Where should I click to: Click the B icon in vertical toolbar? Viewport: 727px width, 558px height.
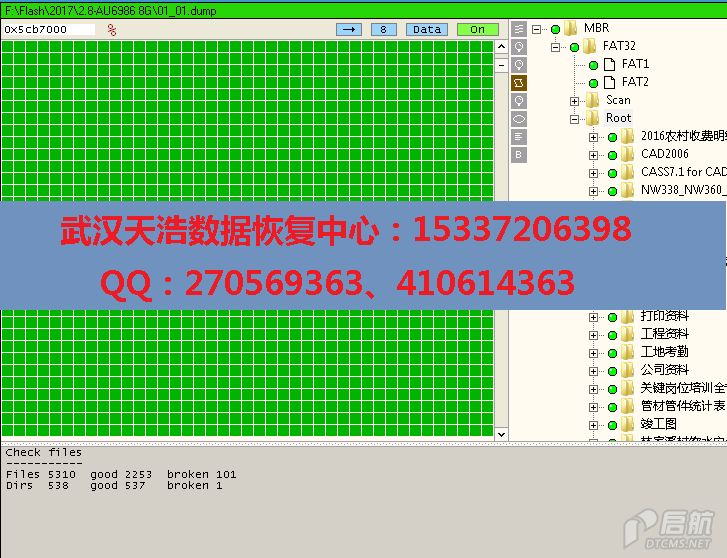coord(519,155)
